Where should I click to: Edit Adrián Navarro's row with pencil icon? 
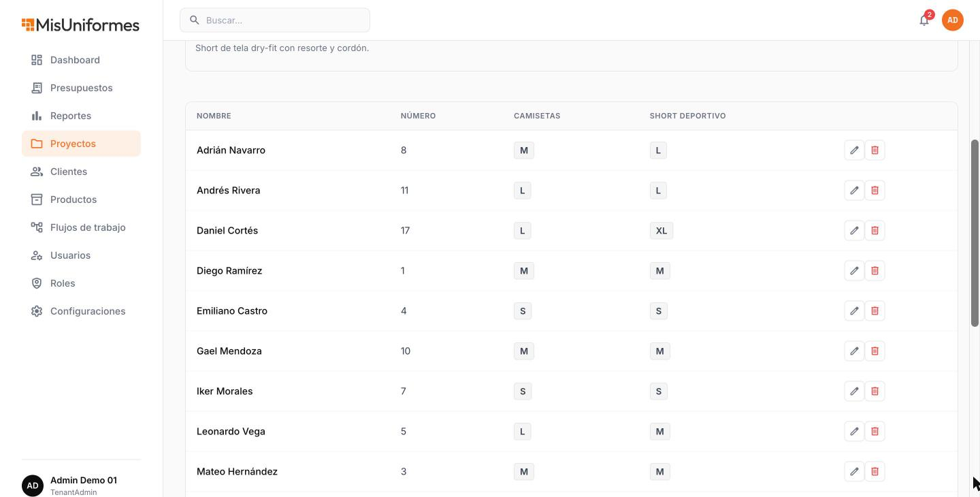[854, 150]
